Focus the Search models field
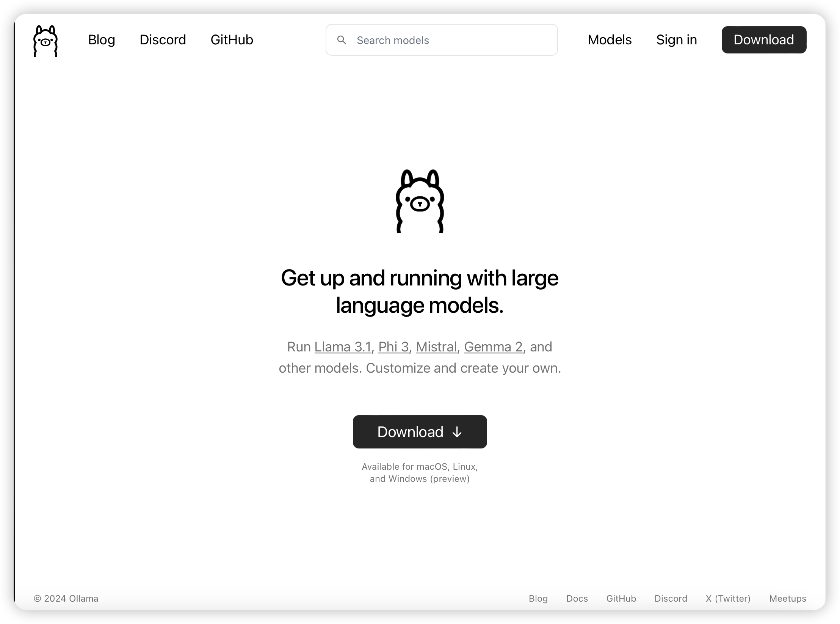This screenshot has height=624, width=840. tap(442, 40)
